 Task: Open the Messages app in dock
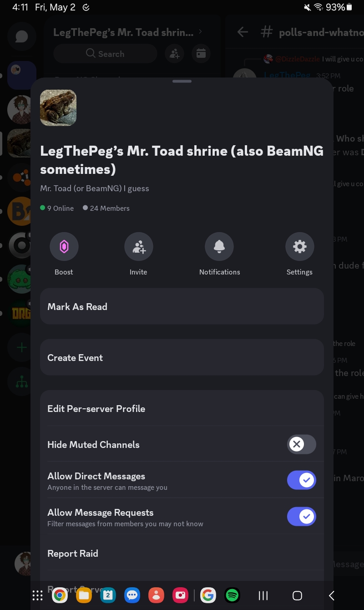[x=132, y=595]
